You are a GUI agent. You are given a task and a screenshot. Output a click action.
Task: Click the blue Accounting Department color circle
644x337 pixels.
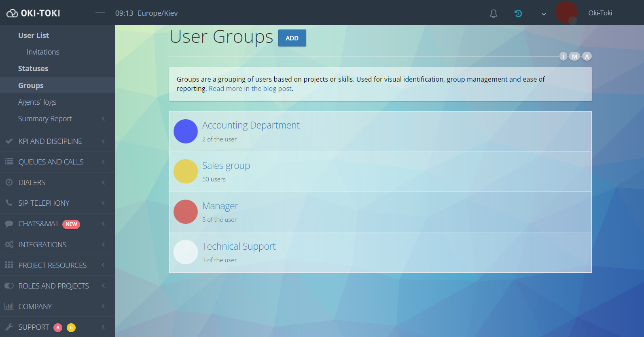click(x=186, y=131)
